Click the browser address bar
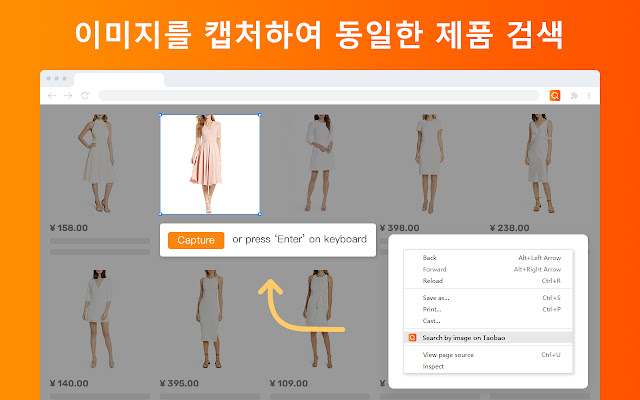Image resolution: width=640 pixels, height=400 pixels. (x=319, y=96)
